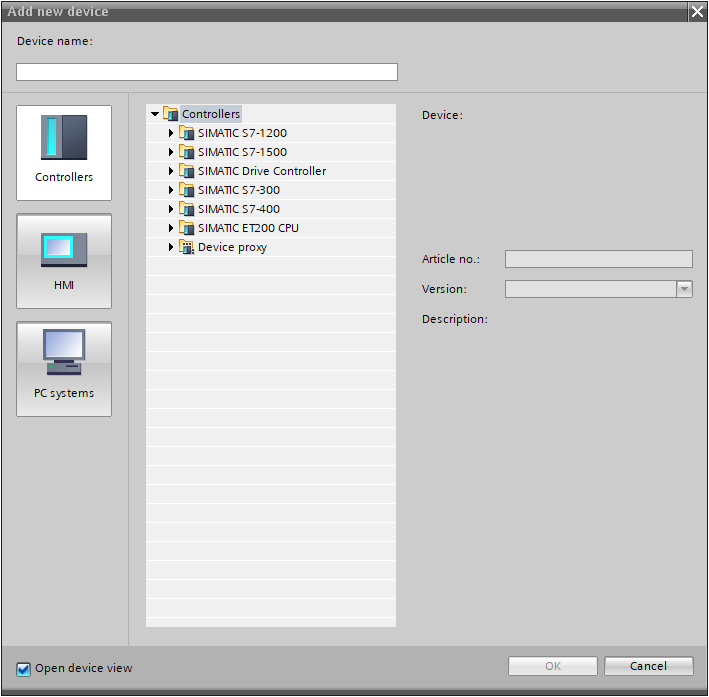Viewport: 709px width, 697px height.
Task: Click the SIMATIC ET200 CPU folder icon
Action: [186, 228]
